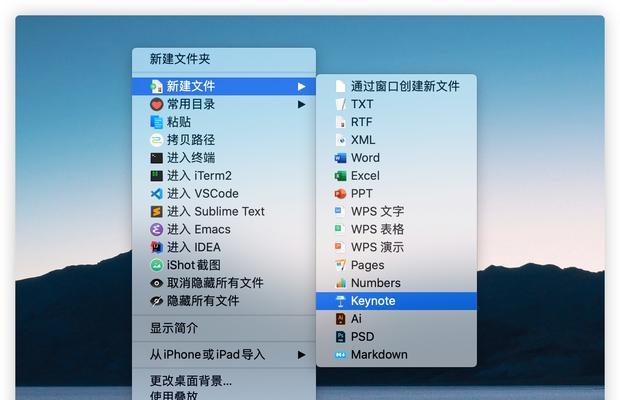Click the 进入 Emacs text
Screen dimensions: 620x400
tap(199, 229)
